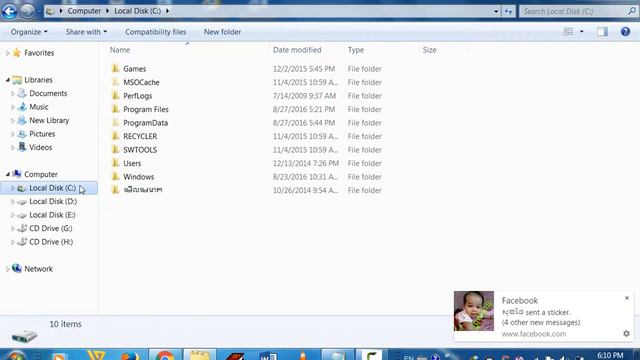The image size is (640, 360).
Task: Click the Refresh button beside address bar
Action: [x=509, y=11]
